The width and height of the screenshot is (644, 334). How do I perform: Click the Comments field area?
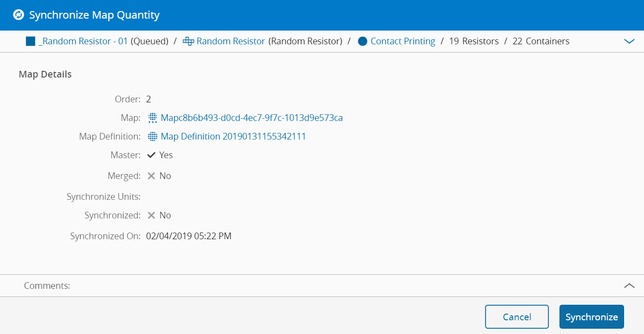[310, 286]
